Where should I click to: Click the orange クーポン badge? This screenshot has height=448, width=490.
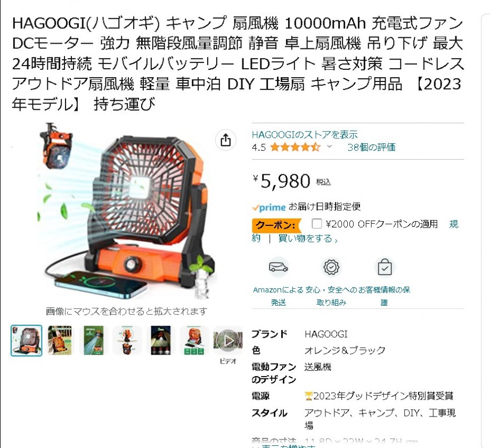click(x=276, y=225)
